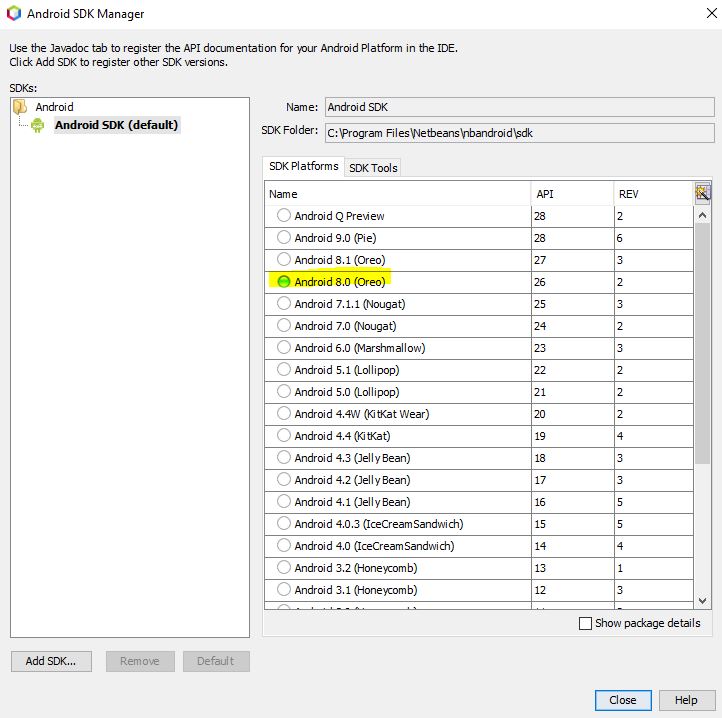Select Android 3.2 (Honeycomb) radio button
The width and height of the screenshot is (722, 718).
284,567
